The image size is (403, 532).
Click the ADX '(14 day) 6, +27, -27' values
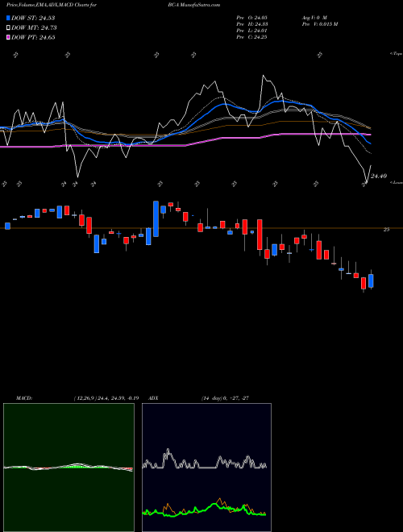[x=225, y=398]
